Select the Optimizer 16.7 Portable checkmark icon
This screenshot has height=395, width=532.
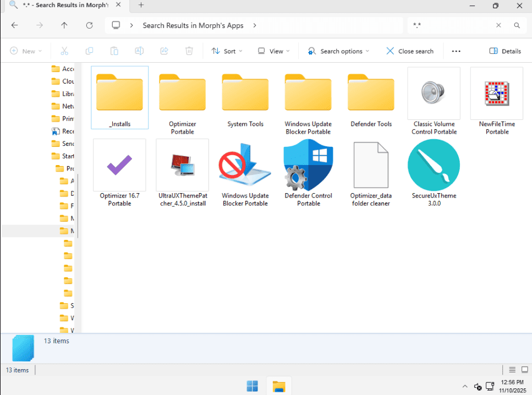click(119, 164)
